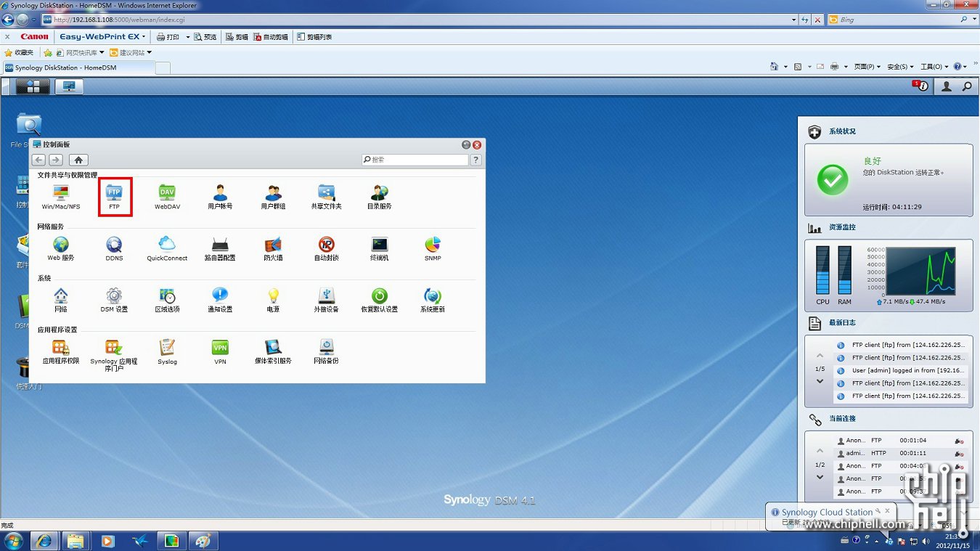The width and height of the screenshot is (980, 551).
Task: Open the 收藏夹 favorites button
Action: click(x=20, y=52)
